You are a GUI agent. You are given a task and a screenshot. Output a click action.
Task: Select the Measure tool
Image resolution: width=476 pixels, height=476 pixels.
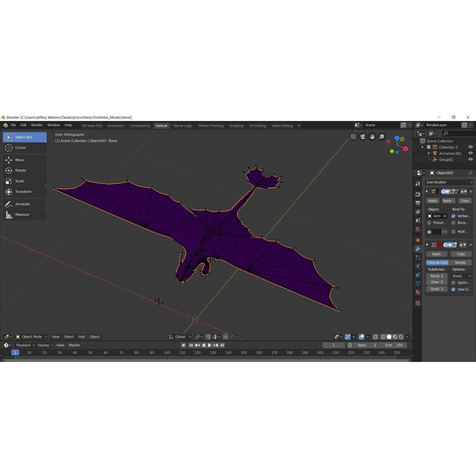pyautogui.click(x=25, y=214)
